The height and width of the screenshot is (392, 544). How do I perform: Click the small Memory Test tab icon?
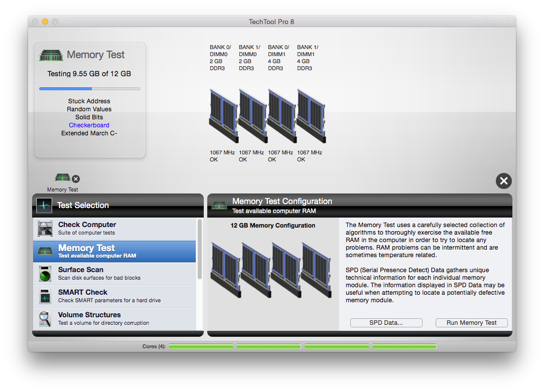point(62,177)
